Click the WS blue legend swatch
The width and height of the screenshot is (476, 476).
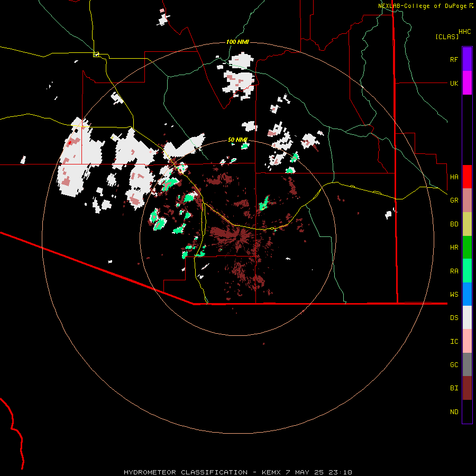tap(467, 294)
